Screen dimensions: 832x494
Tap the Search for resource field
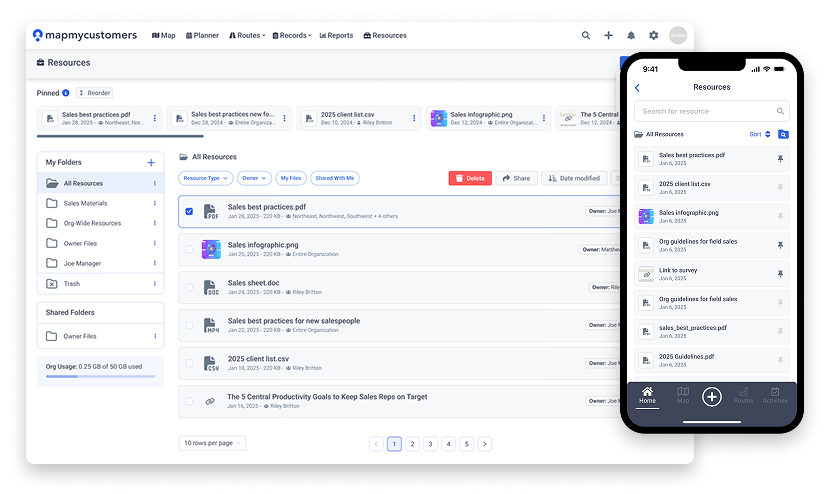pos(705,111)
